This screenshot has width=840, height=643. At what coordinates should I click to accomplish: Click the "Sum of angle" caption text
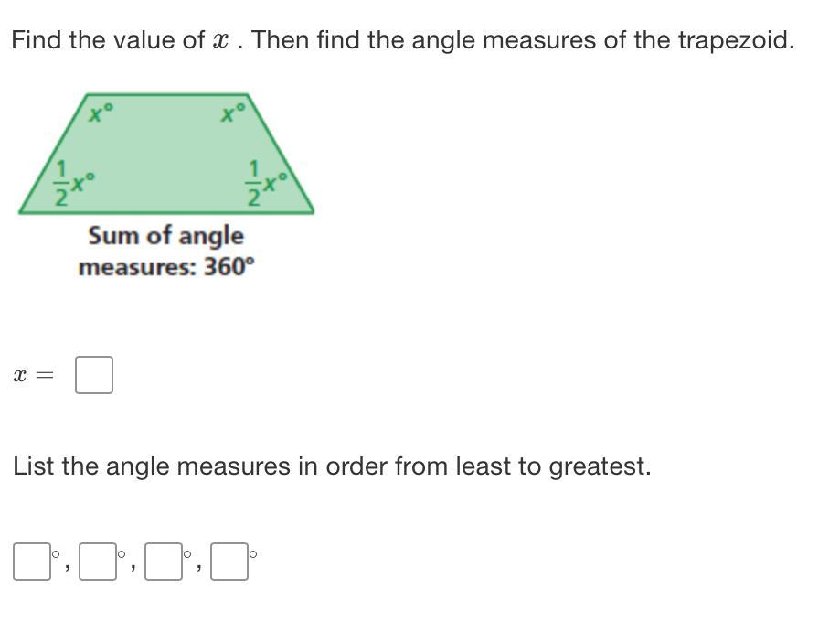coord(165,236)
